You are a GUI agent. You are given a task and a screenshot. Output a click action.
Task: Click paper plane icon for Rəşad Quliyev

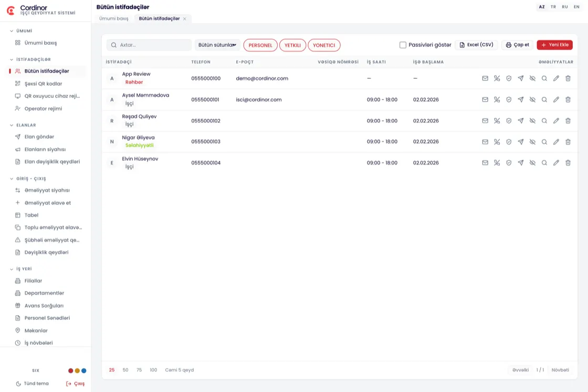(520, 120)
